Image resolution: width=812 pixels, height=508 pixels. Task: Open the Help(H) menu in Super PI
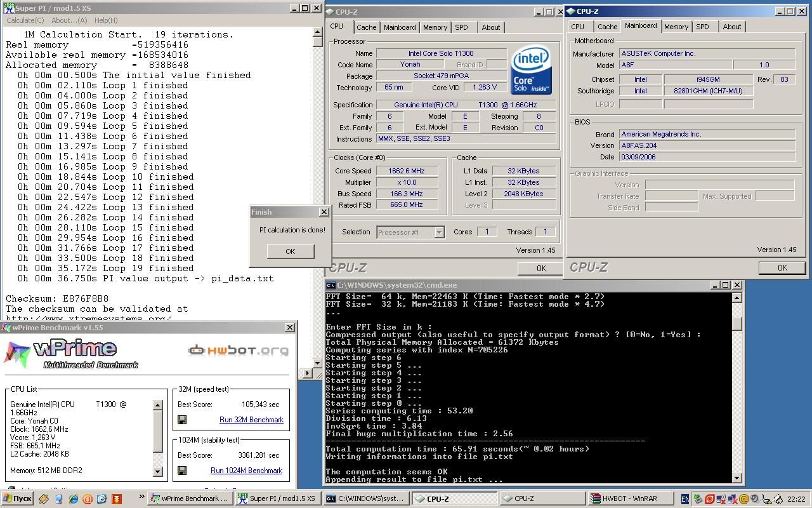tap(105, 20)
